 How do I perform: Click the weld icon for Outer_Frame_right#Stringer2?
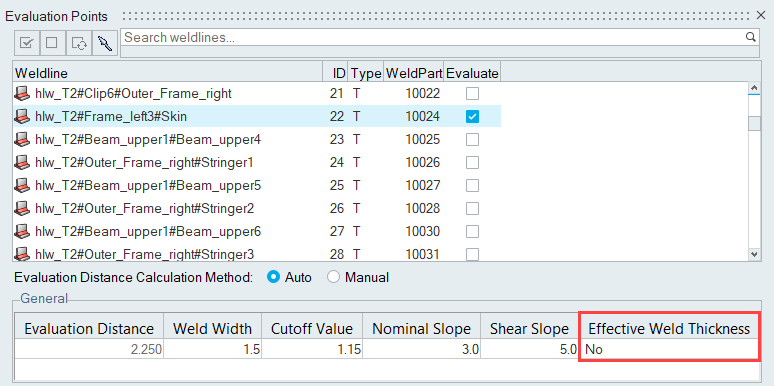[x=22, y=208]
